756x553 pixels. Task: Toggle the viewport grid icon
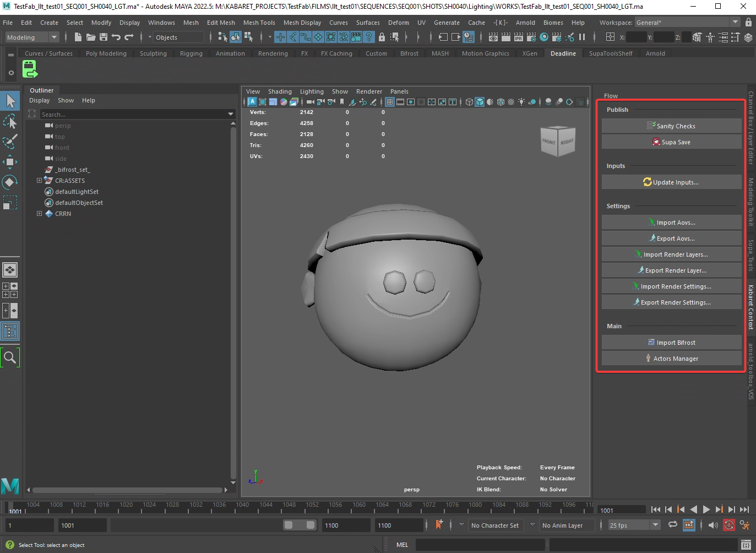click(x=390, y=102)
